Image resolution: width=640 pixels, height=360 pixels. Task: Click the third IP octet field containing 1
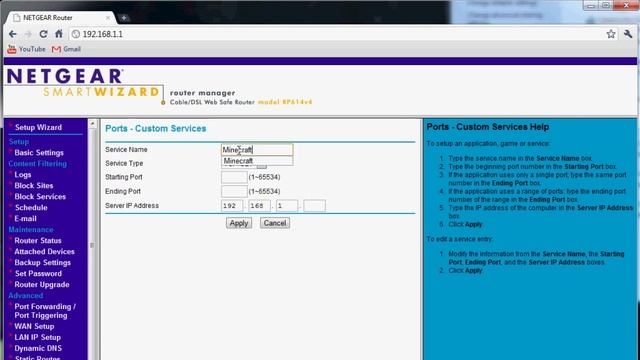click(x=287, y=206)
